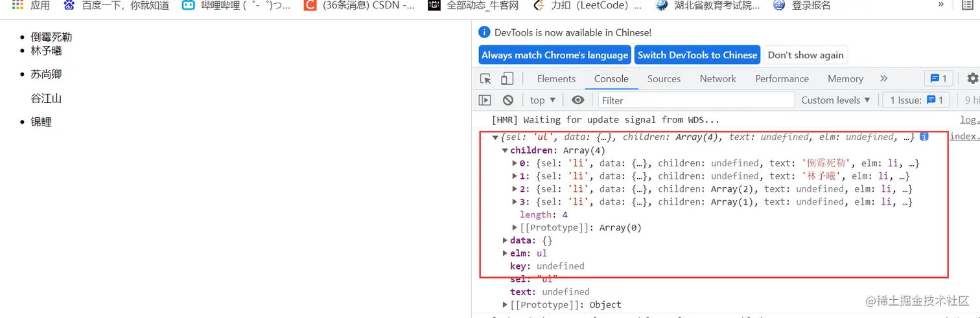
Task: Click Don't show again button
Action: 806,55
